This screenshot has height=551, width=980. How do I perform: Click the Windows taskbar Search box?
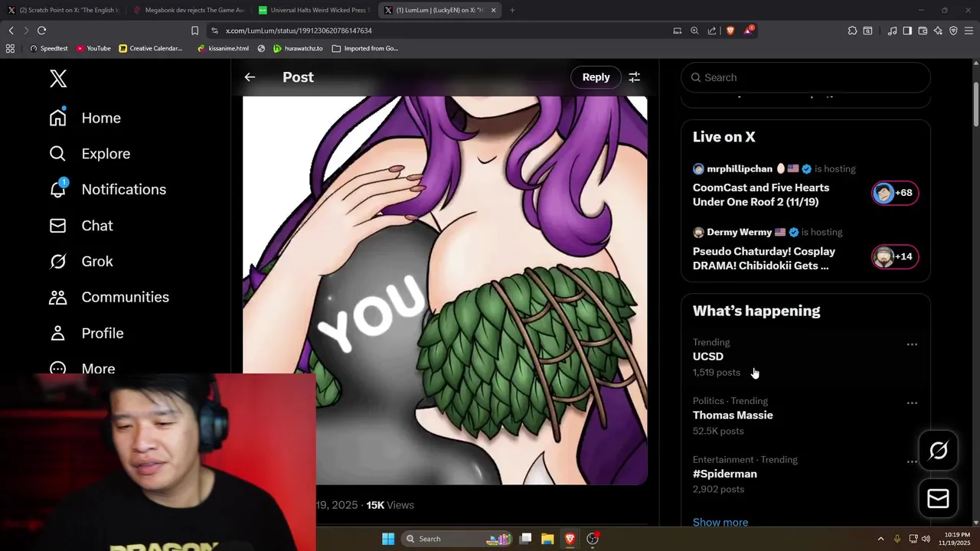point(457,539)
